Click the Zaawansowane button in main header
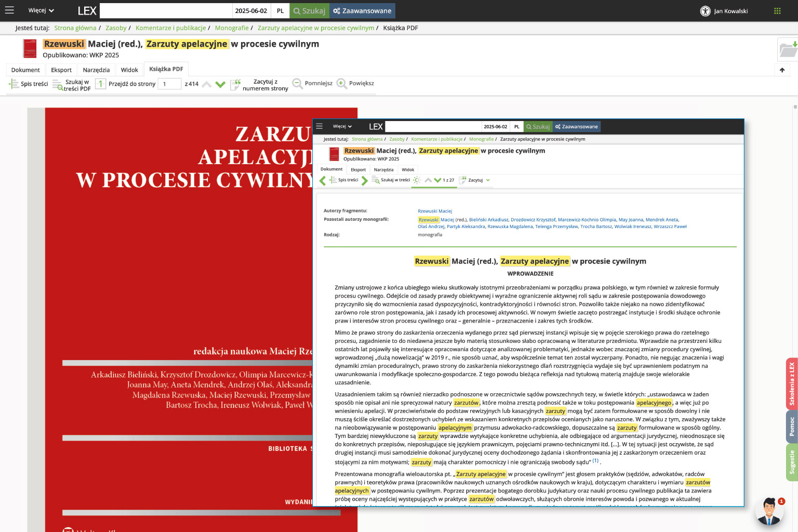This screenshot has height=532, width=798. point(362,11)
